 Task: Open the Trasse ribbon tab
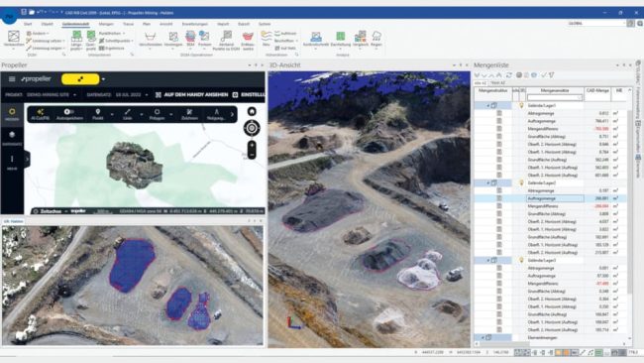(x=128, y=24)
